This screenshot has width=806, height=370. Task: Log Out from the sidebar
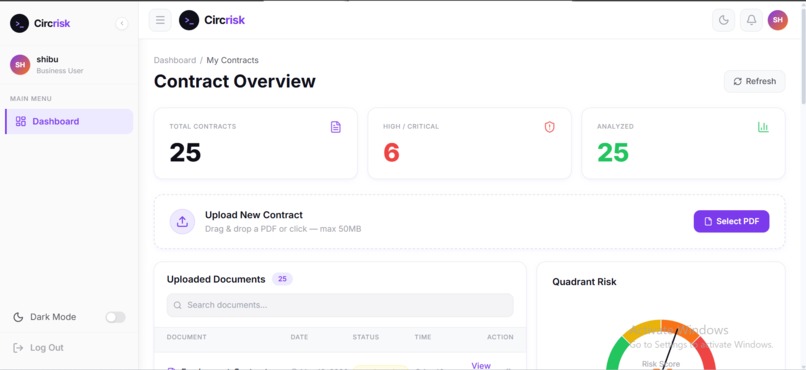pos(39,348)
